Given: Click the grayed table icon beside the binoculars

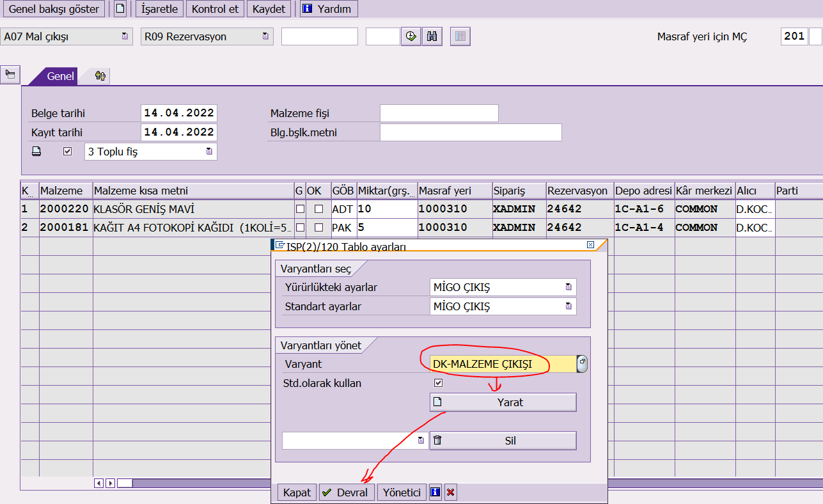Looking at the screenshot, I should click(x=460, y=36).
